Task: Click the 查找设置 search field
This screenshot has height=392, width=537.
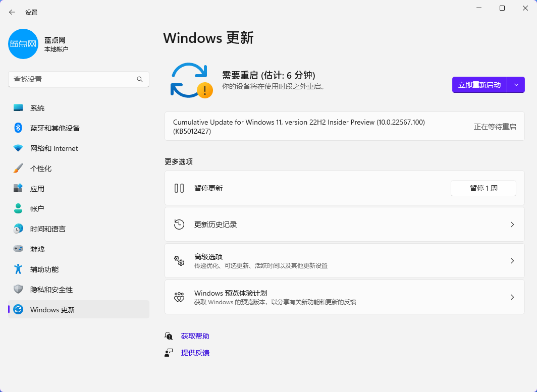Action: pyautogui.click(x=78, y=79)
